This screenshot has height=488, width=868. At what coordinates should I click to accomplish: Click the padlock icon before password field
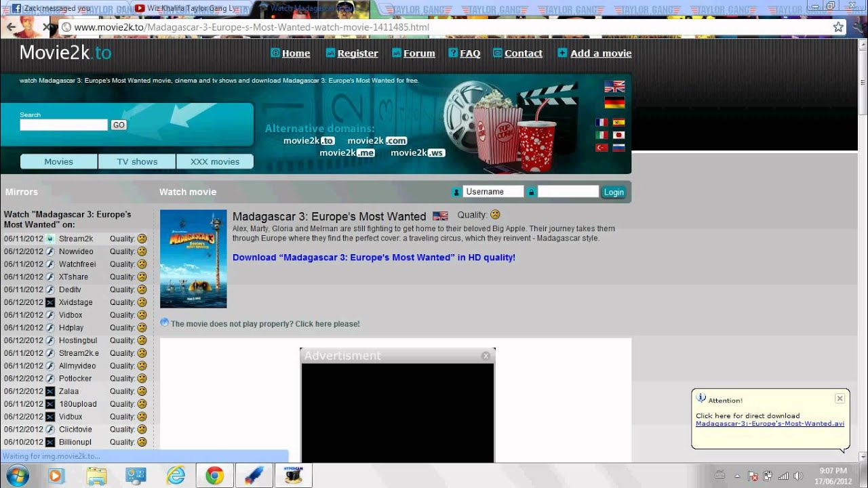click(531, 192)
